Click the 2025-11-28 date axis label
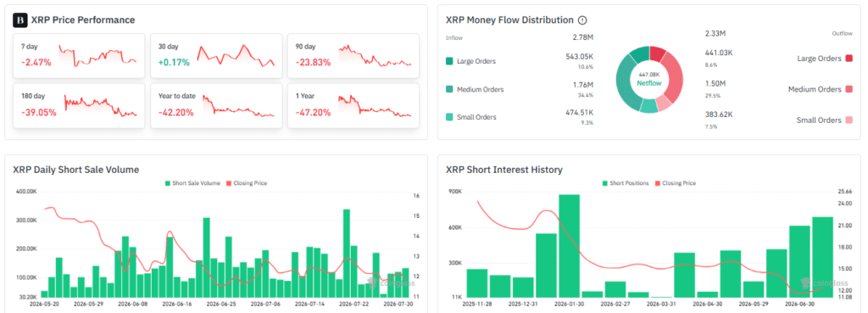Viewport: 868px width, 313px height. (476, 305)
